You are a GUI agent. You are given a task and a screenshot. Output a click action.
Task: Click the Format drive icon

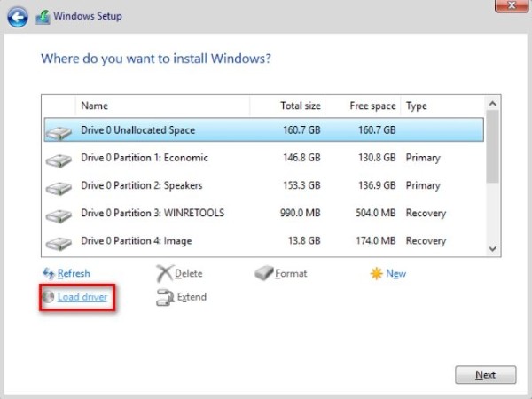(263, 274)
